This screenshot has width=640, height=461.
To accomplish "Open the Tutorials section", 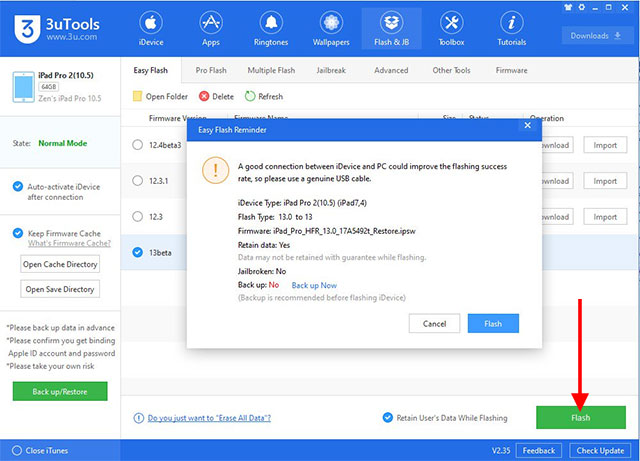I will [x=512, y=29].
